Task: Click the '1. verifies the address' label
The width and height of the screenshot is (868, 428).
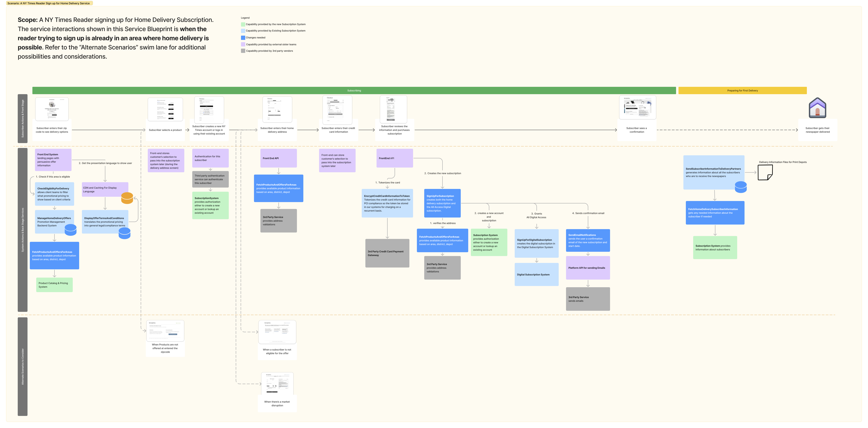Action: (x=443, y=223)
